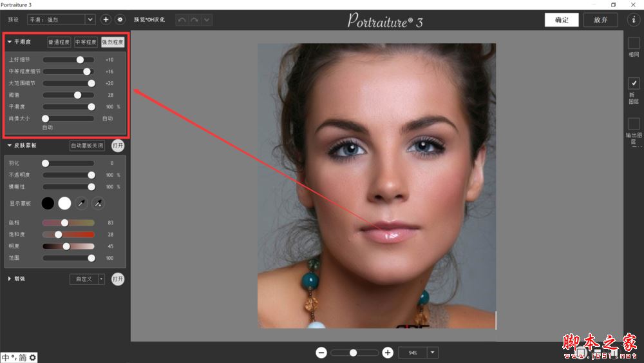Click the 上好细节 value +10
644x363 pixels.
click(x=109, y=59)
